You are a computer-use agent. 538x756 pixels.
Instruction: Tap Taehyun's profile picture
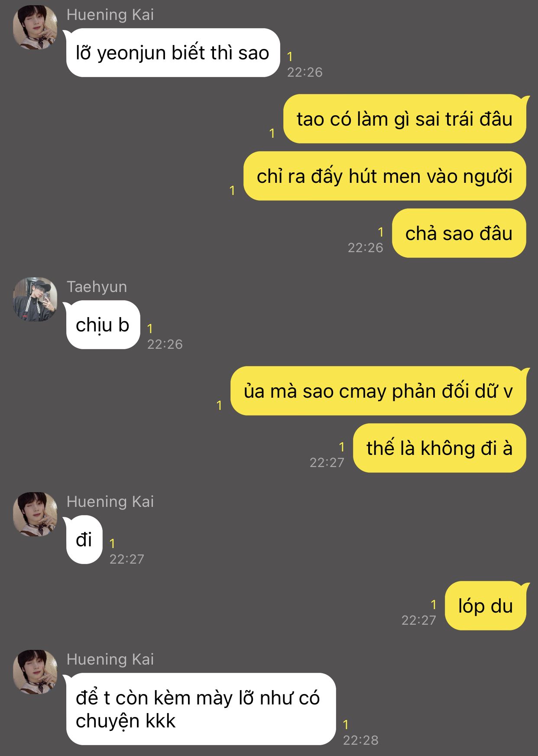tap(35, 299)
